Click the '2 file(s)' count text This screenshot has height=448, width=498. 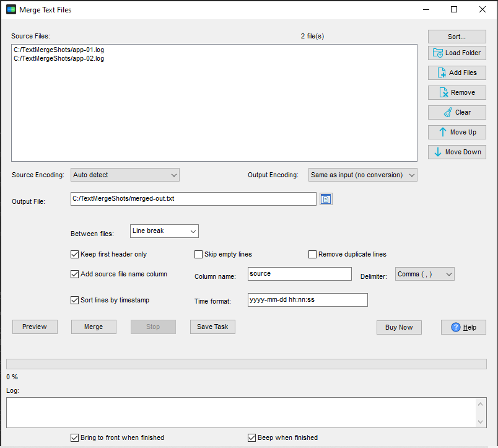click(x=312, y=36)
